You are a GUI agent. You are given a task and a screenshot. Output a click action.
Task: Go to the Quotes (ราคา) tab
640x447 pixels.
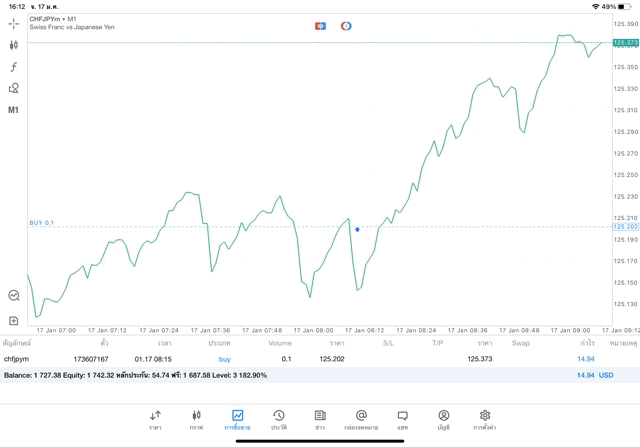click(155, 420)
